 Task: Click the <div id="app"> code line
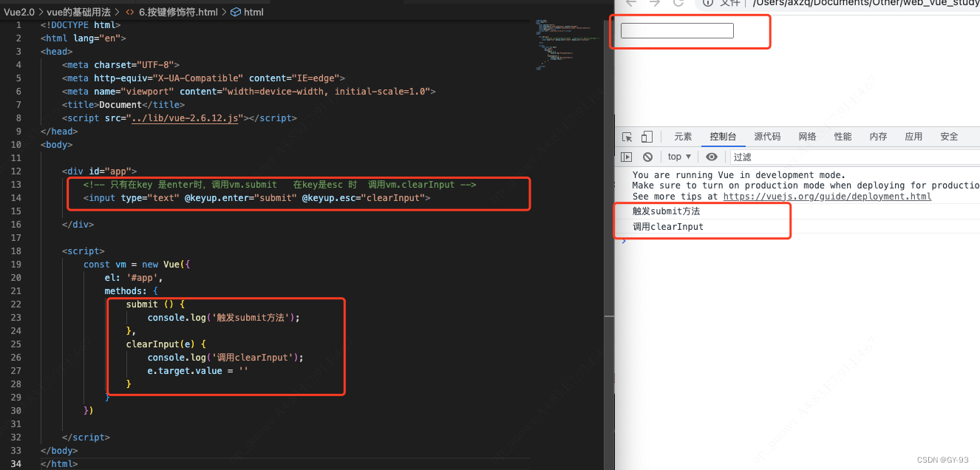[99, 171]
